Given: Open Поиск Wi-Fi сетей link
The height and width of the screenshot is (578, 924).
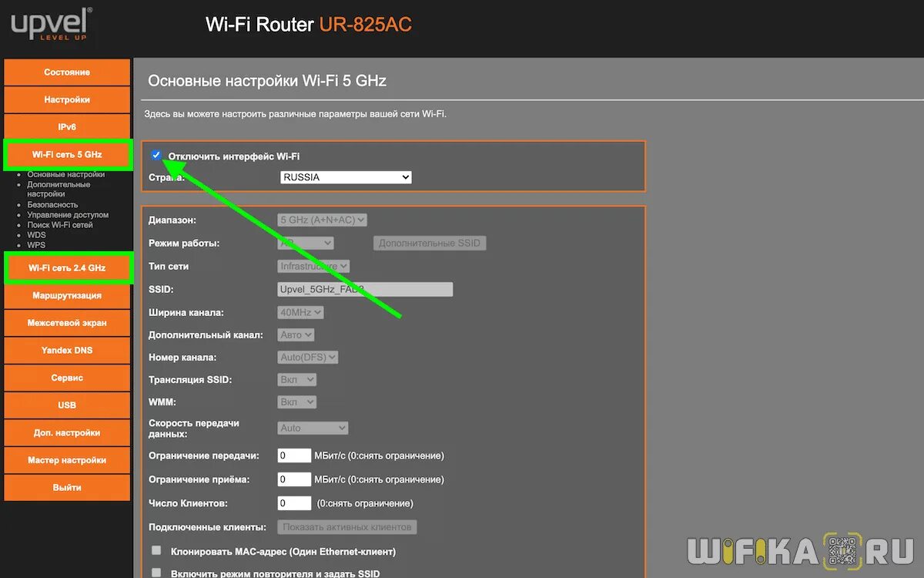Looking at the screenshot, I should (x=60, y=225).
